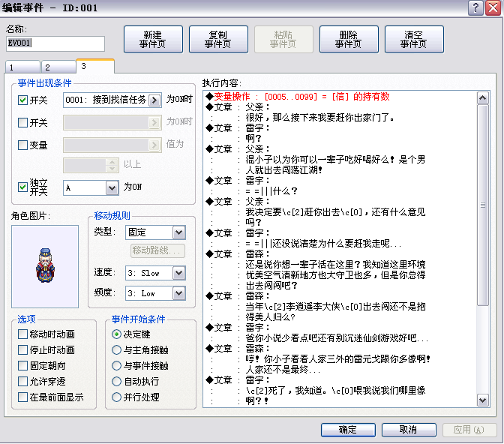
Task: Click the scroll down arrow of event list
Action: (x=482, y=400)
